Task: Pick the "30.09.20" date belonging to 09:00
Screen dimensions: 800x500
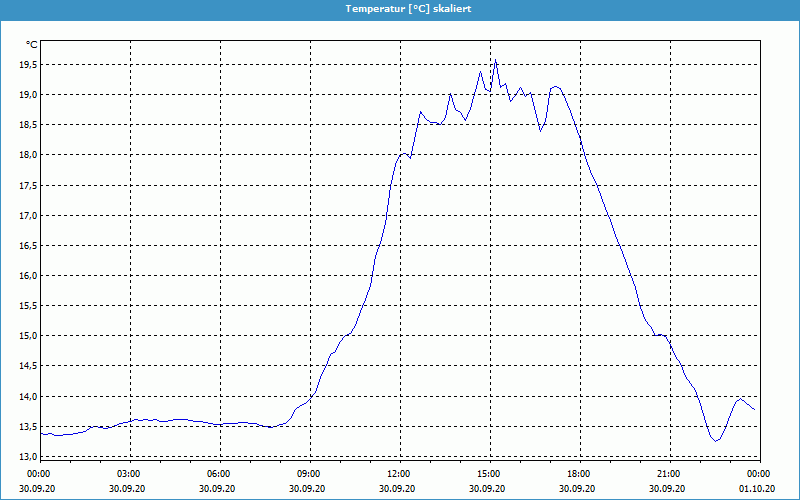Action: [307, 489]
